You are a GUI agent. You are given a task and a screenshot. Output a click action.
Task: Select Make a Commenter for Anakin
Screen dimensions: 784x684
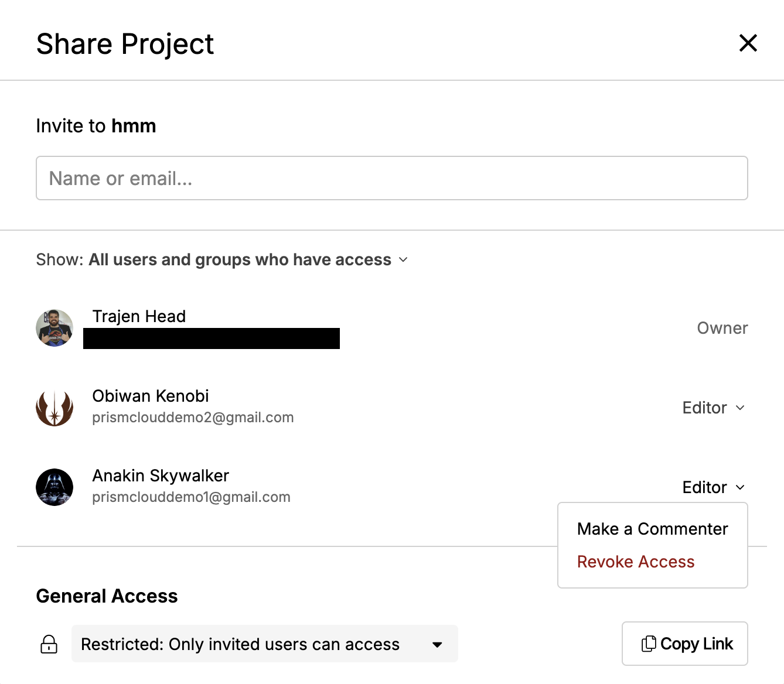click(x=652, y=529)
